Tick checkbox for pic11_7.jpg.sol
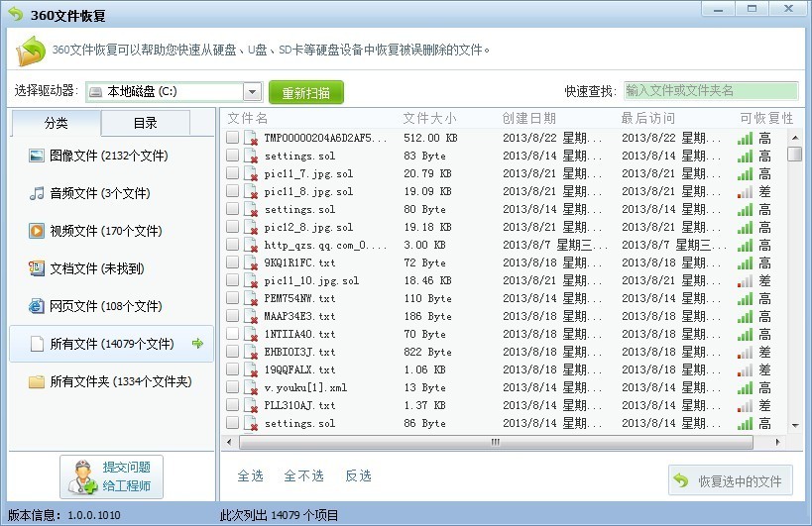The image size is (812, 526). (233, 172)
